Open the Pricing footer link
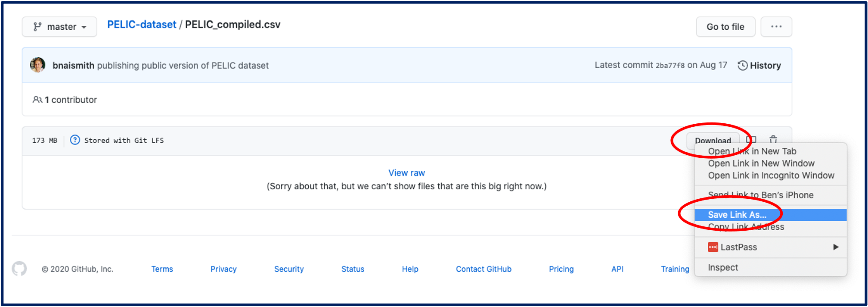 point(561,269)
